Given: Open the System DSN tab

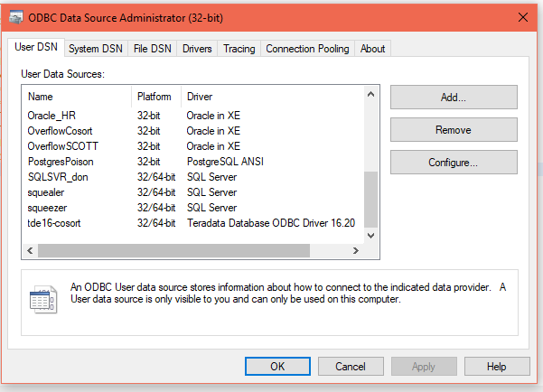Looking at the screenshot, I should (x=96, y=49).
